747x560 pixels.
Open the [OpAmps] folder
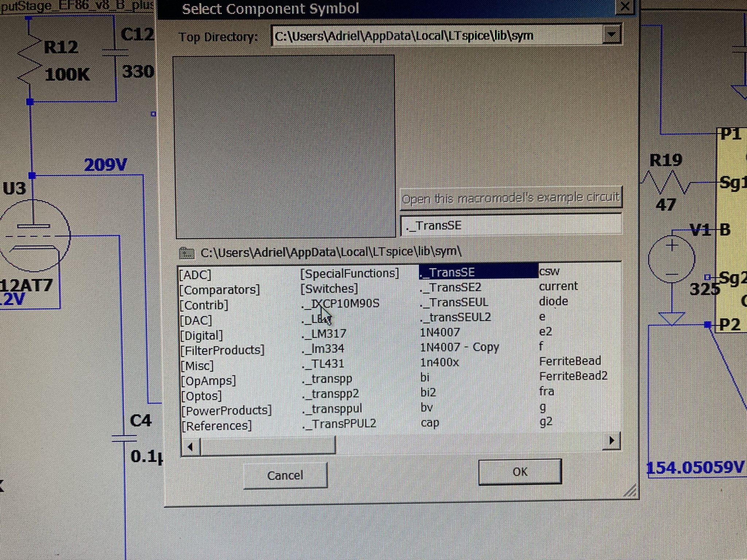(209, 381)
